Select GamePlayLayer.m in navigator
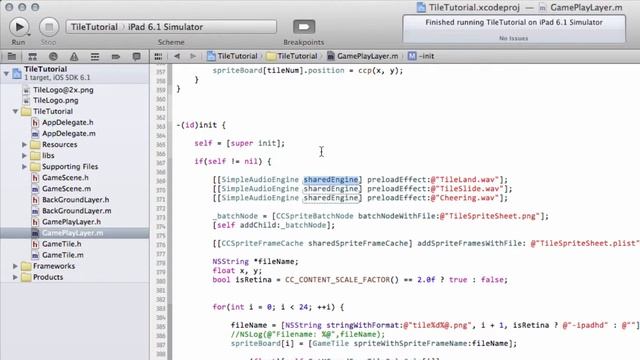This screenshot has height=360, width=640. pos(73,233)
